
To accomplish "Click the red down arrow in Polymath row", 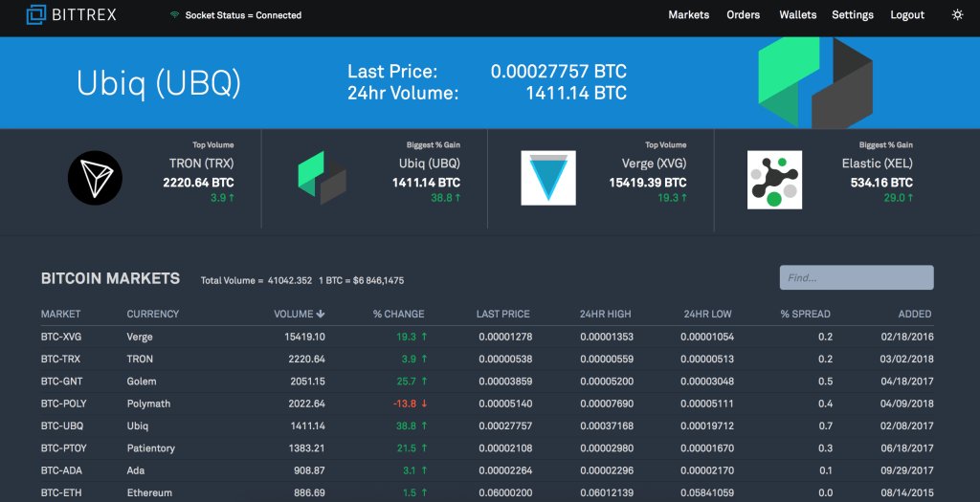I will coord(424,404).
